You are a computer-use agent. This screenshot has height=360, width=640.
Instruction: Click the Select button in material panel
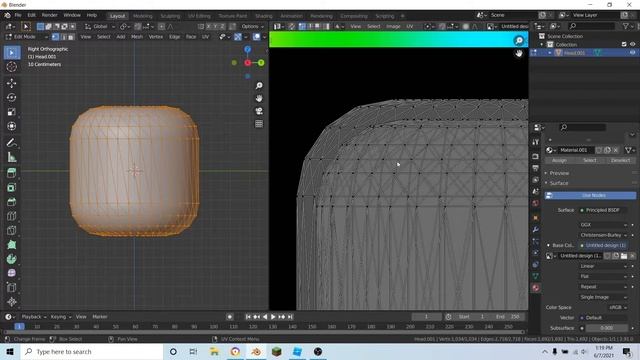tap(590, 160)
